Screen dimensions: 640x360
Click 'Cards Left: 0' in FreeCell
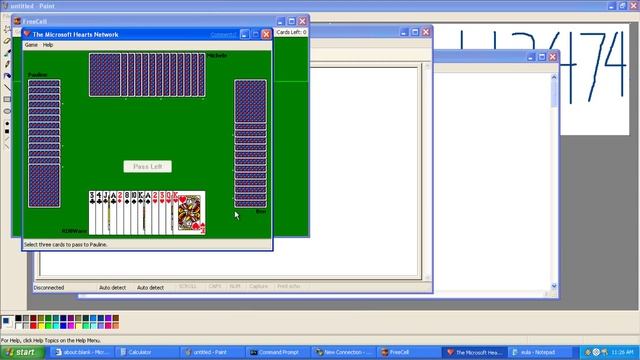(291, 32)
